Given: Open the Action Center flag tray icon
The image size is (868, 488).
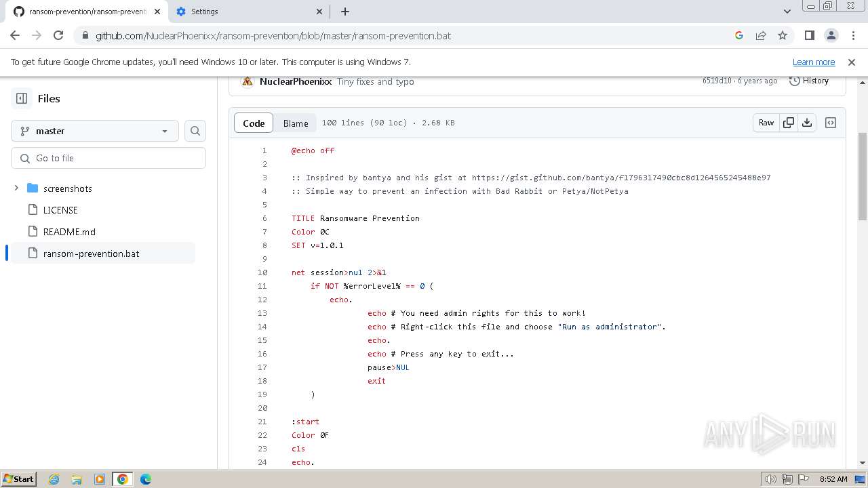Looking at the screenshot, I should 804,479.
